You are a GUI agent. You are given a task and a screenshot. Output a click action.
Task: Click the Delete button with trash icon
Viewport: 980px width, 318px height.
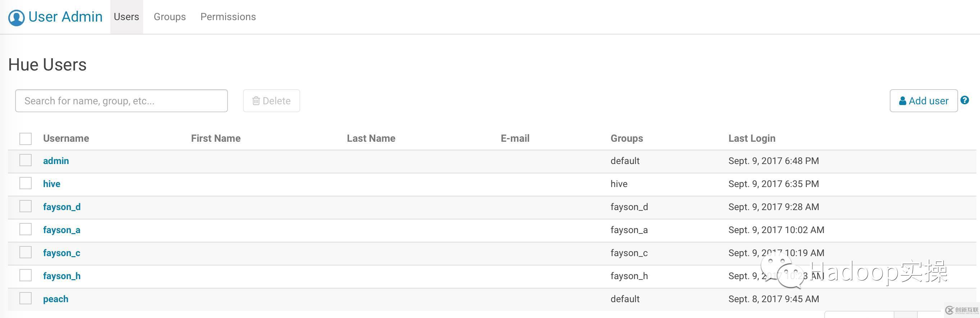[x=271, y=101]
